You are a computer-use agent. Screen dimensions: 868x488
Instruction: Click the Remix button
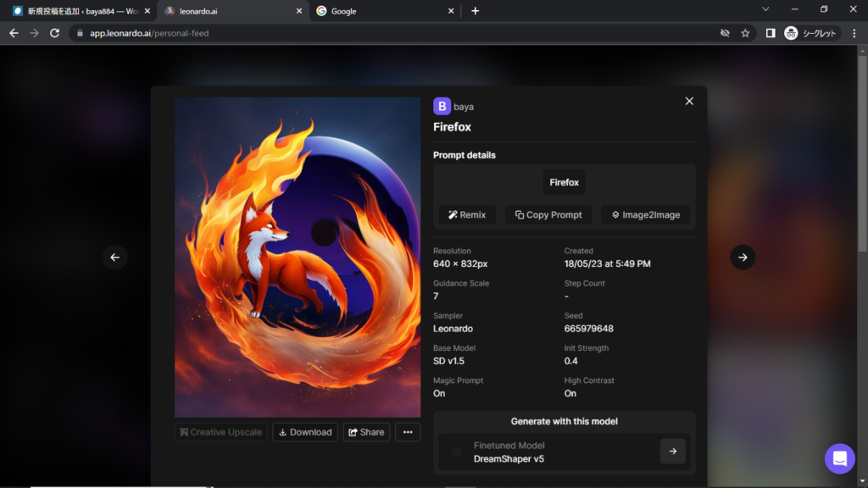coord(467,215)
